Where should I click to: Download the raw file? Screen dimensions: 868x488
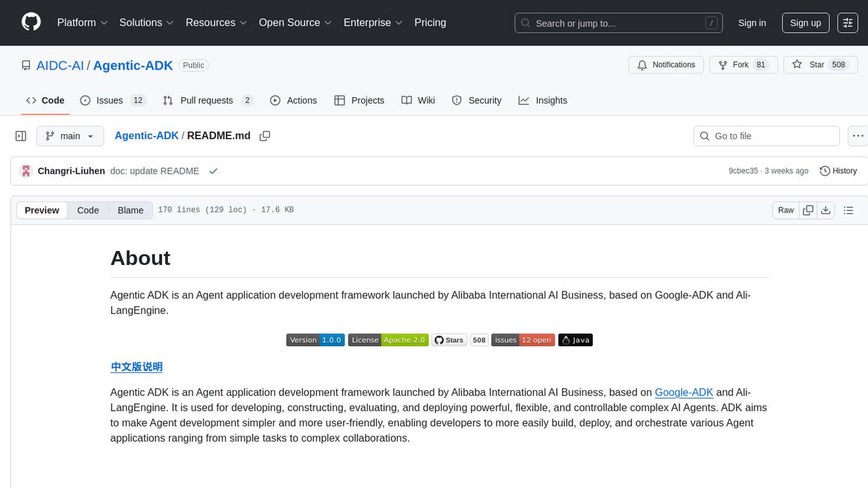(825, 210)
